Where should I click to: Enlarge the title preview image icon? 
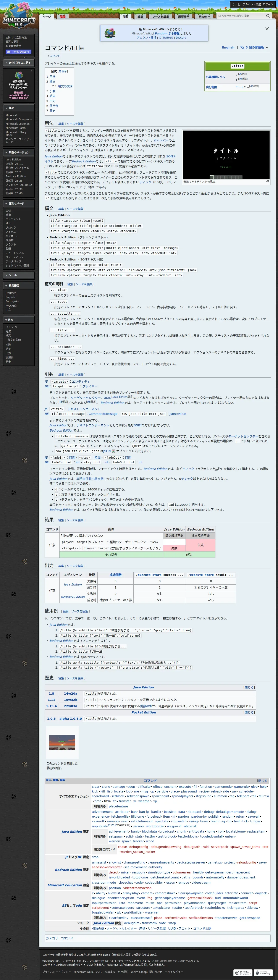pos(267,181)
